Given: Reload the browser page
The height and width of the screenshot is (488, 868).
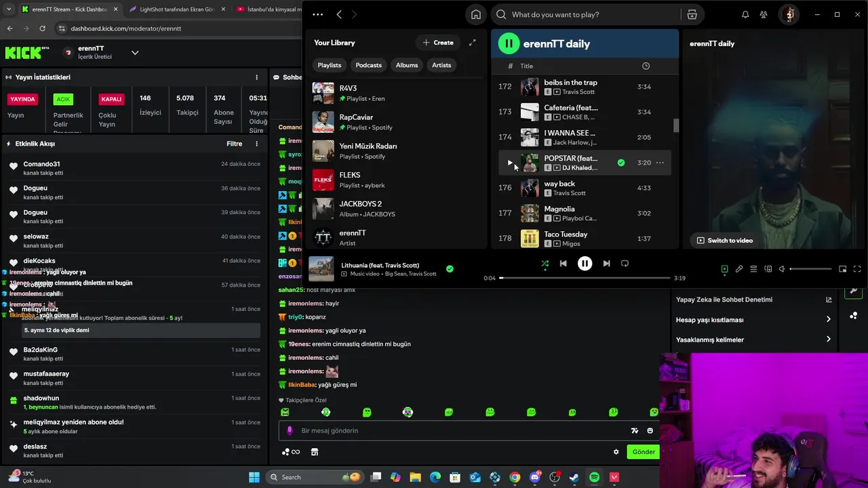Looking at the screenshot, I should (x=42, y=28).
